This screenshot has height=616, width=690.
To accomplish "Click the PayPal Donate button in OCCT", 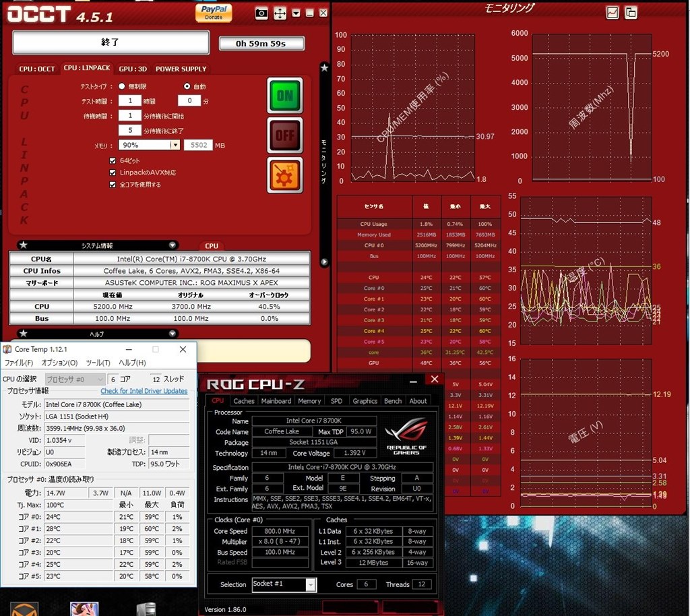I will (214, 12).
